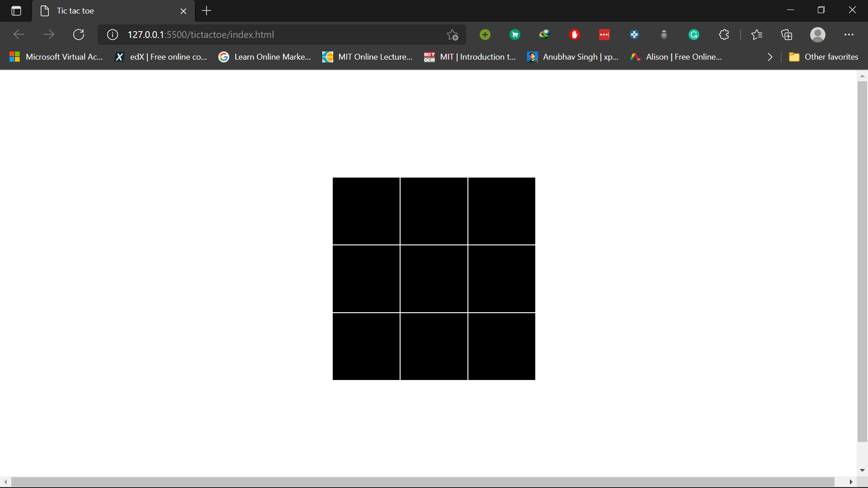The width and height of the screenshot is (868, 488).
Task: Click the site information icon
Action: pos(113,35)
